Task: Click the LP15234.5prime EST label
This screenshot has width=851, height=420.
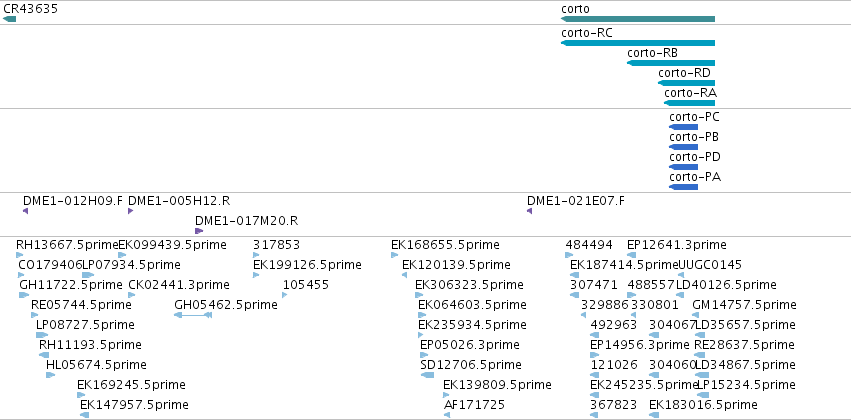Action: tap(746, 385)
